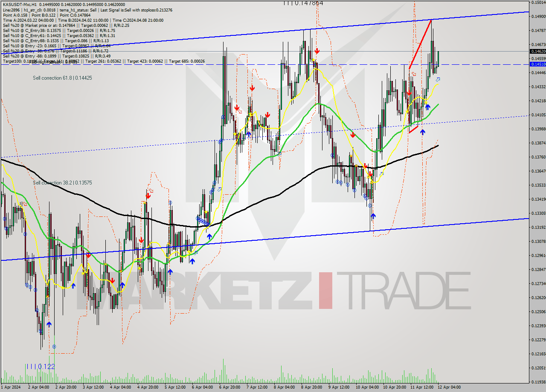
Task: Click the 'Sell correction 38.2 | 0.13575' label
Action: pos(62,183)
